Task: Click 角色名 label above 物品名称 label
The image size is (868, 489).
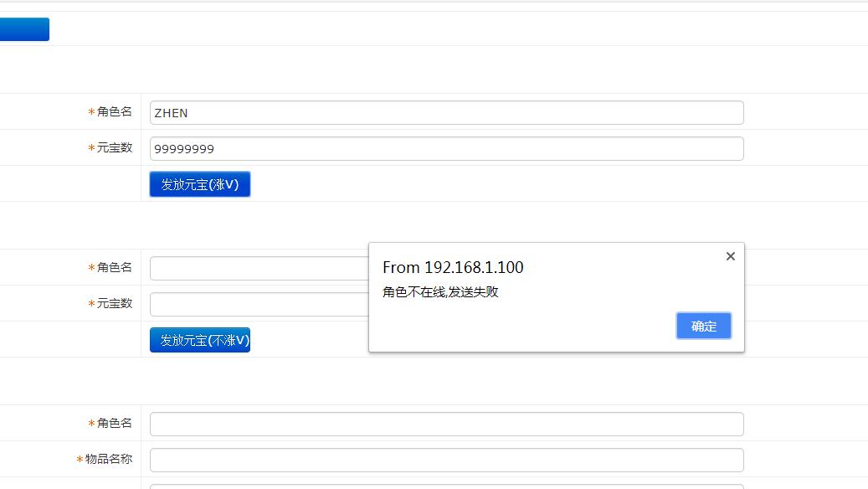Action: (x=114, y=423)
